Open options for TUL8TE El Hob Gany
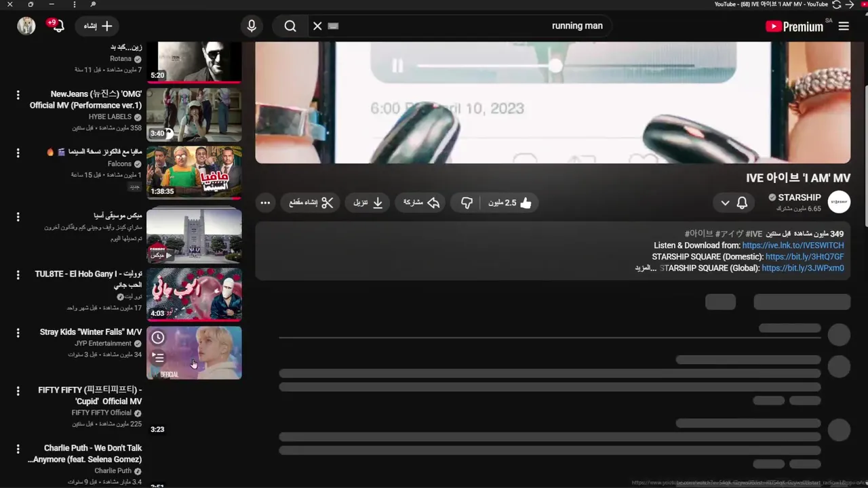868x488 pixels. (x=18, y=275)
